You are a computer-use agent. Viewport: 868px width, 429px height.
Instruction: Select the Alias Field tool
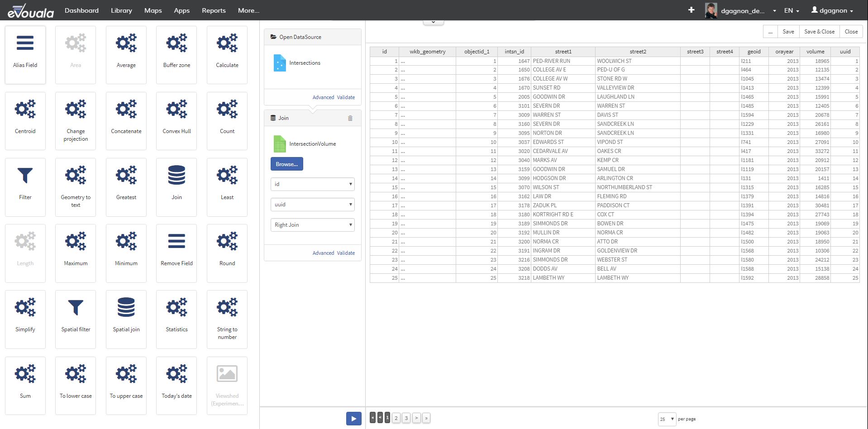[x=25, y=54]
